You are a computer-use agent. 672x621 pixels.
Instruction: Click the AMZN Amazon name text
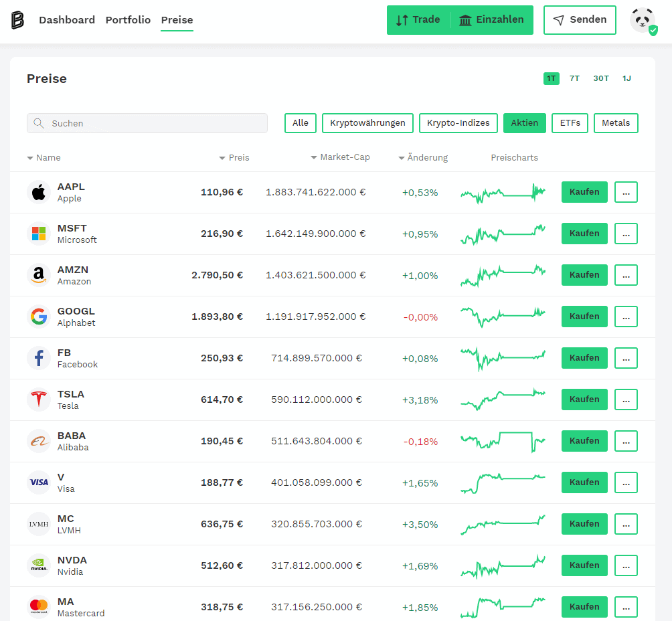(74, 275)
